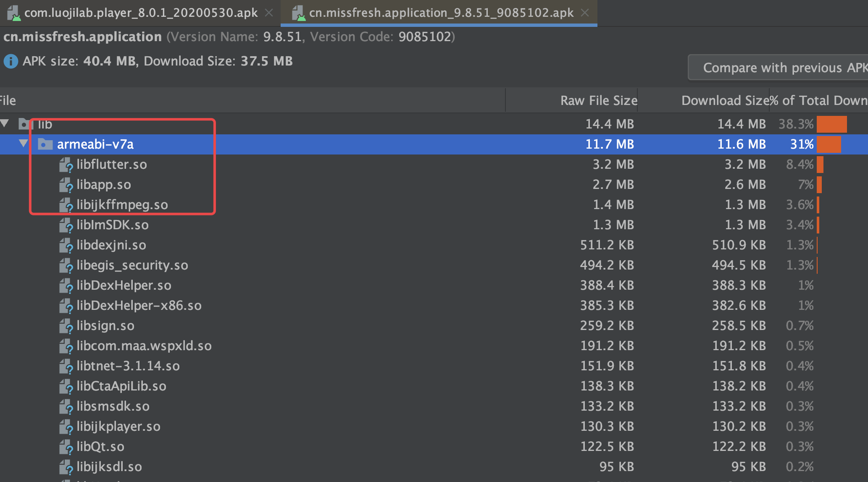Viewport: 868px width, 482px height.
Task: Select the libDexHelper-x86.so file name
Action: tap(139, 305)
